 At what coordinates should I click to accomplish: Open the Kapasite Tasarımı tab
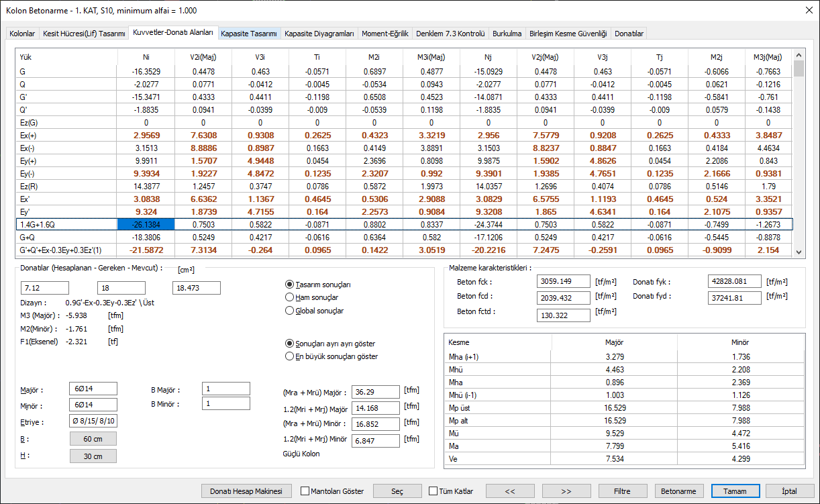coord(248,34)
